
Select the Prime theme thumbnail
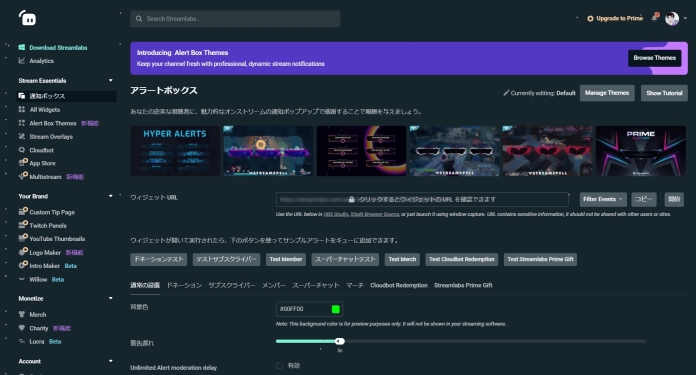(x=641, y=151)
